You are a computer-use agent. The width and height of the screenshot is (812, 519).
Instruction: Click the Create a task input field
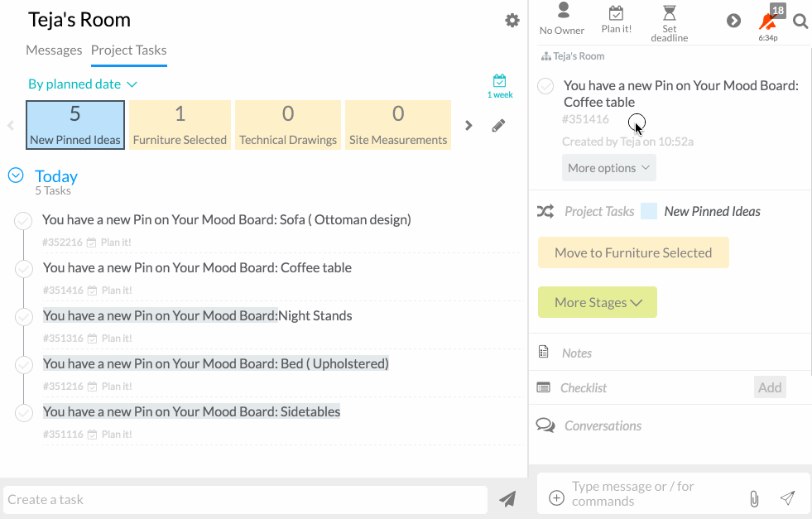(x=245, y=499)
